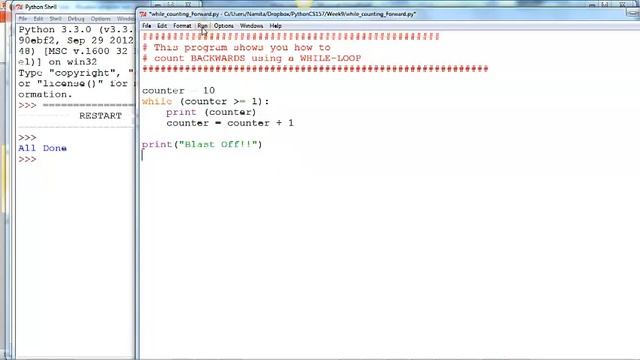640x360 pixels.
Task: Click 'All Done' output in Python Shell
Action: [x=42, y=148]
